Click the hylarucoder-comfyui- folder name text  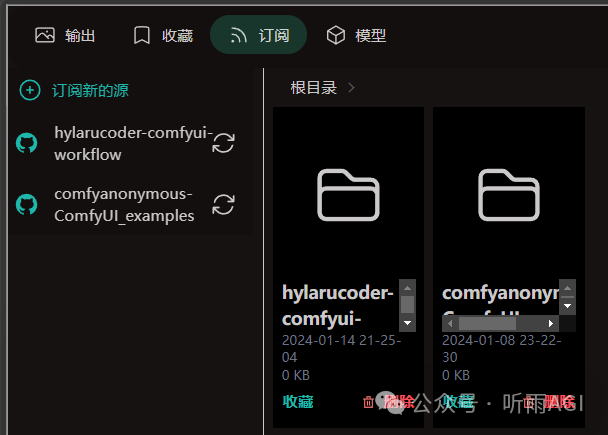(x=338, y=306)
